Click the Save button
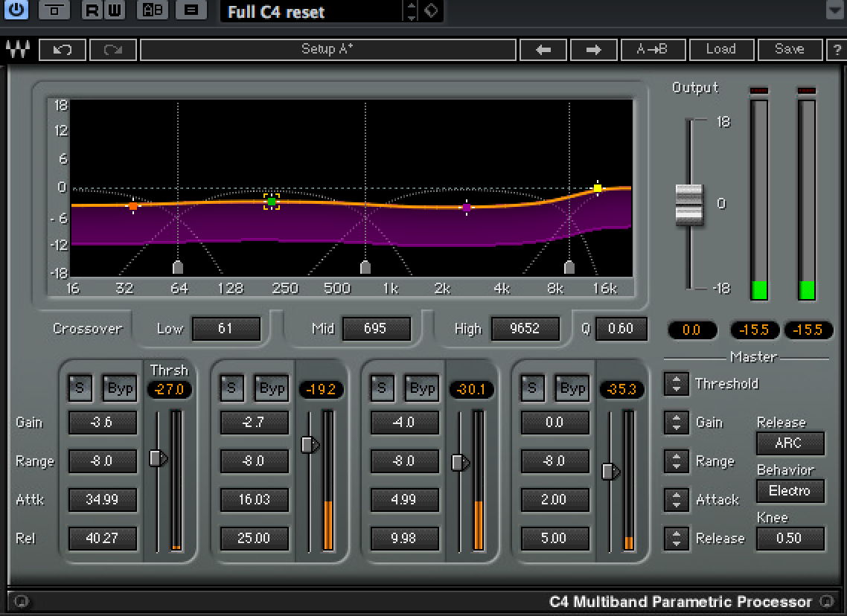Screen dimensions: 847x616 point(790,50)
